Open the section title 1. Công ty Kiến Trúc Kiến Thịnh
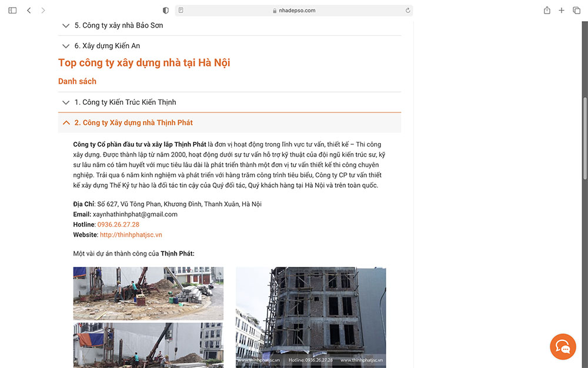Screen dimensions: 588x368 point(125,102)
